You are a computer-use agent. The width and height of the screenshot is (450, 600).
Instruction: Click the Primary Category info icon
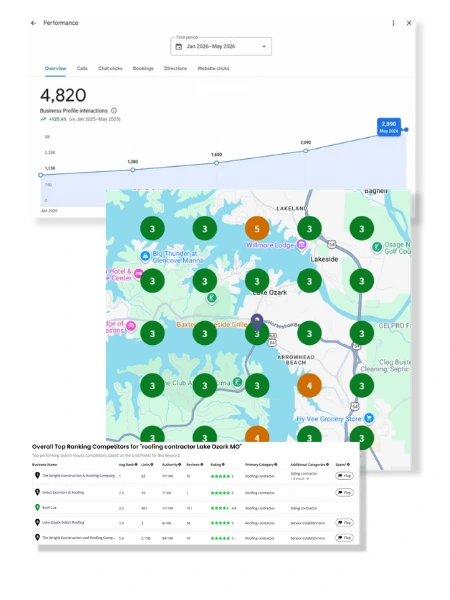(x=276, y=465)
